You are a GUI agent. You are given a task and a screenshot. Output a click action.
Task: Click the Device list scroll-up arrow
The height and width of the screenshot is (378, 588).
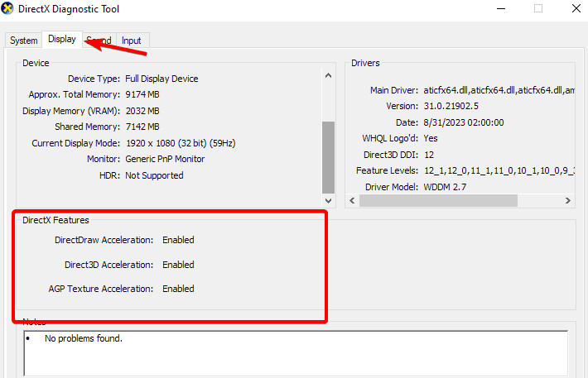click(328, 75)
